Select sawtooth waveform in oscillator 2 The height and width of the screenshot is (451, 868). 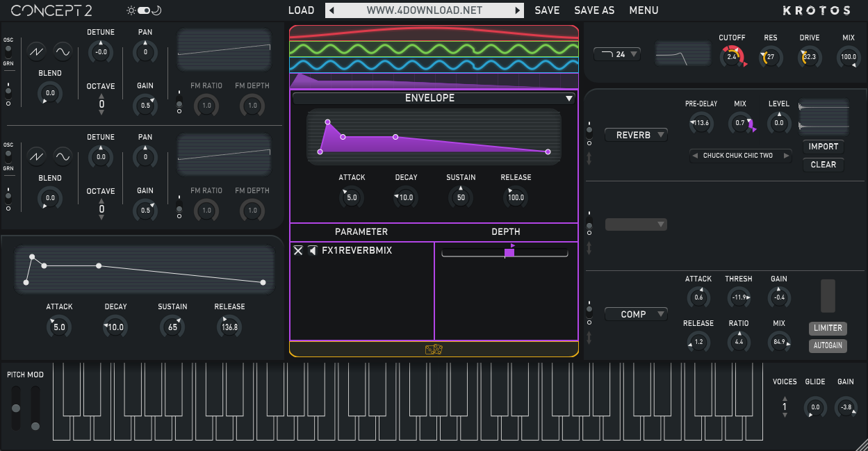pos(36,156)
